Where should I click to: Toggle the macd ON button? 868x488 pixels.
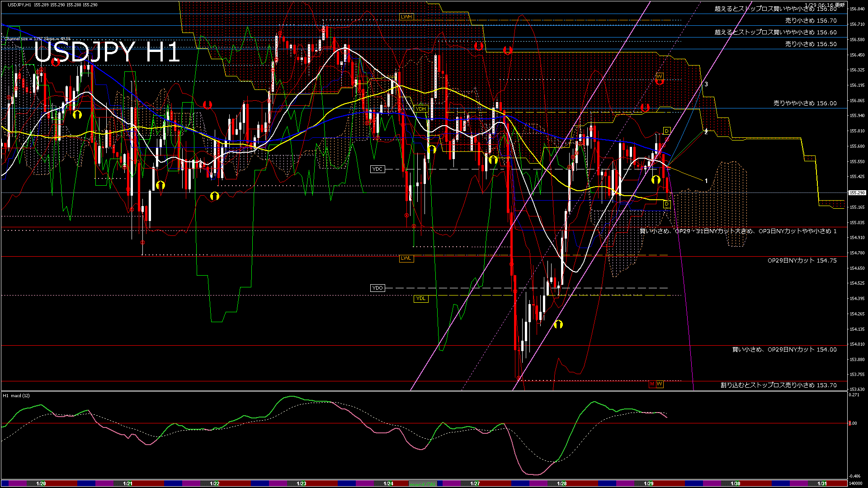click(423, 484)
